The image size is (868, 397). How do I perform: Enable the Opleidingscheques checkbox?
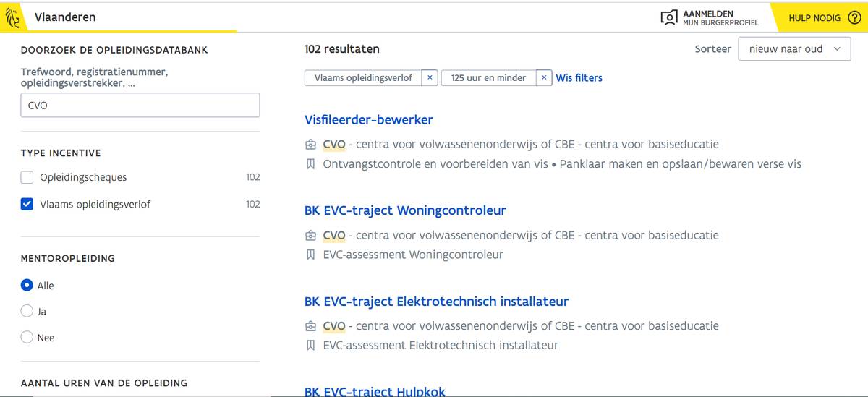27,177
